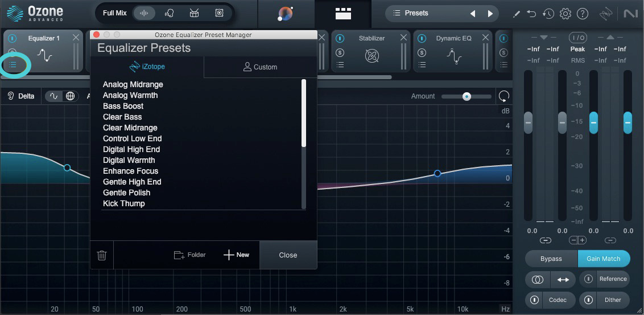Screen dimensions: 644x315
Task: Solo the Stabilizer module
Action: (340, 52)
